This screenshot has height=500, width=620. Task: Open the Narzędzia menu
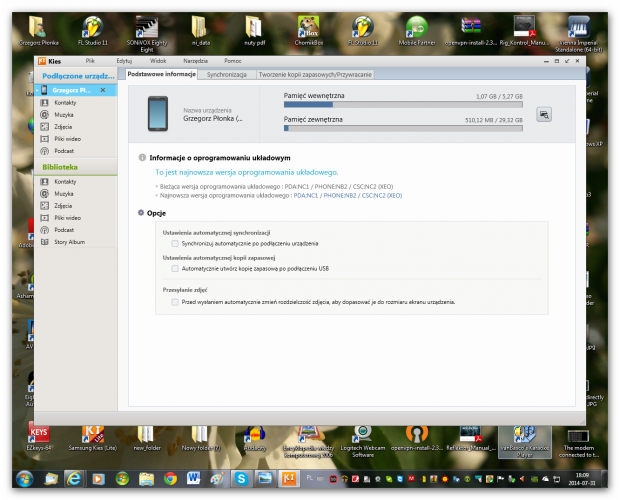[x=195, y=61]
